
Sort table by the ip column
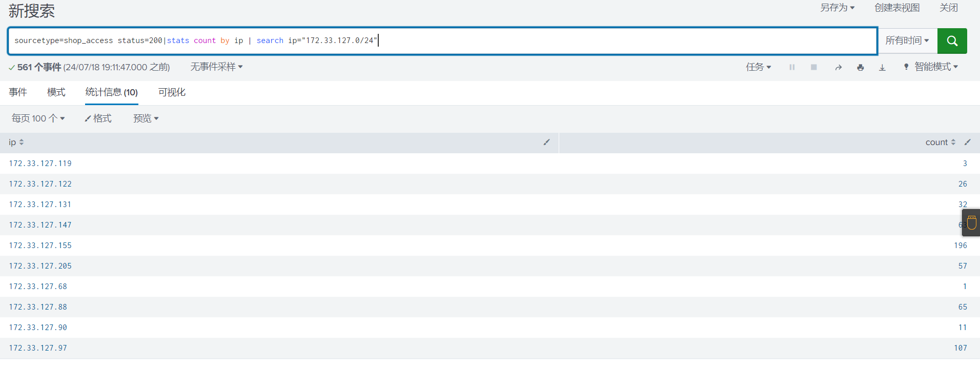pyautogui.click(x=16, y=142)
